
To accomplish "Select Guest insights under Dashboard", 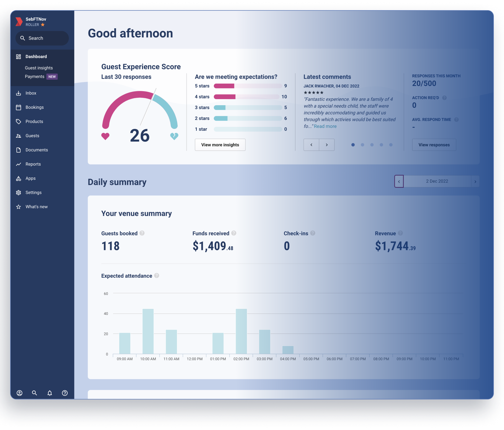I will tap(39, 68).
